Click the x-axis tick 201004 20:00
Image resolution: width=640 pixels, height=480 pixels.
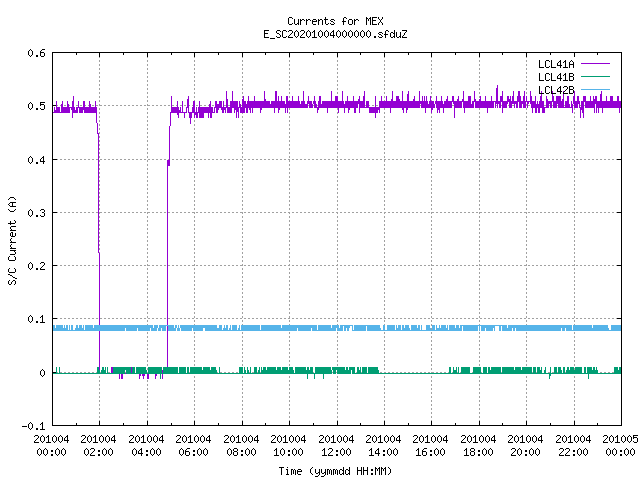525,446
